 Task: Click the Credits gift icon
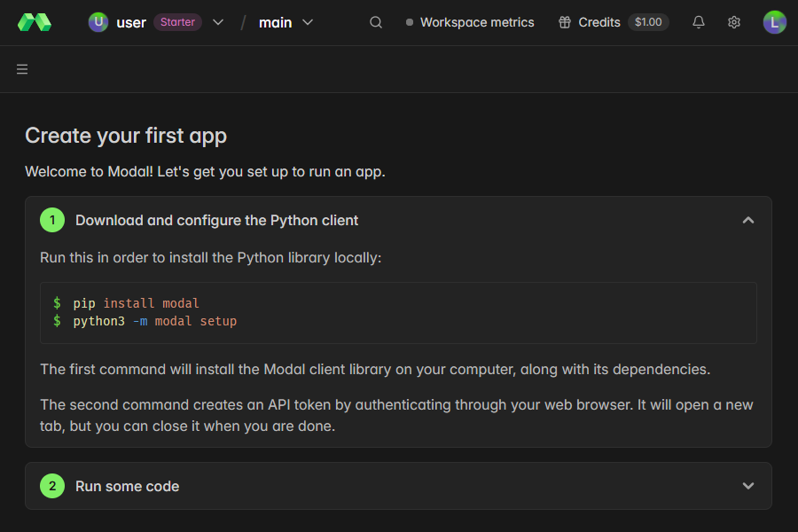[x=565, y=22]
